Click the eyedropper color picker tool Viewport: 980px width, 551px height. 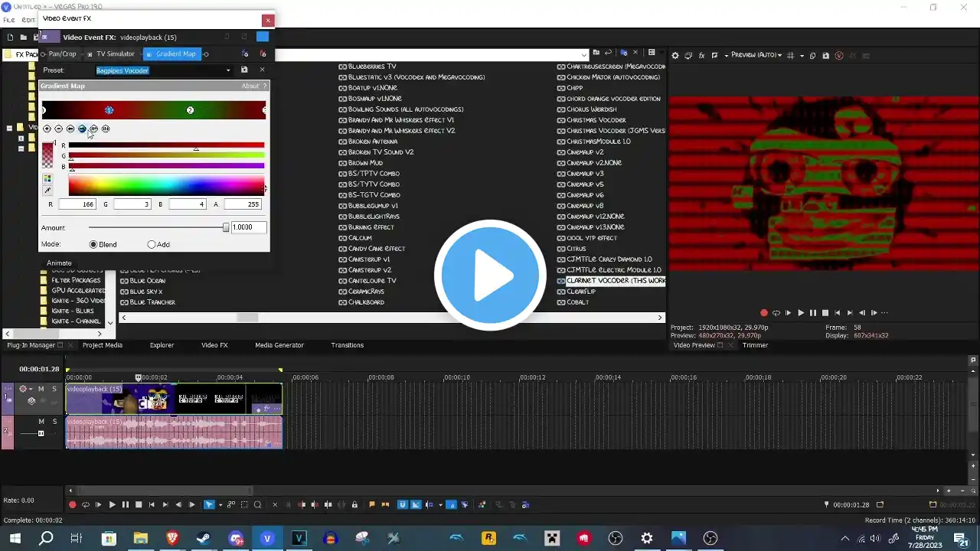click(47, 190)
